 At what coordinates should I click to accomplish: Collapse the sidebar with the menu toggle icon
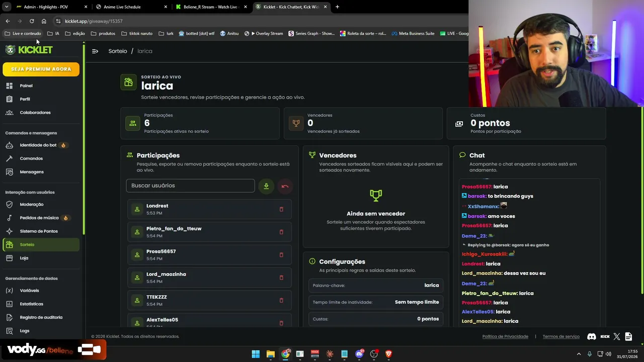coord(95,51)
